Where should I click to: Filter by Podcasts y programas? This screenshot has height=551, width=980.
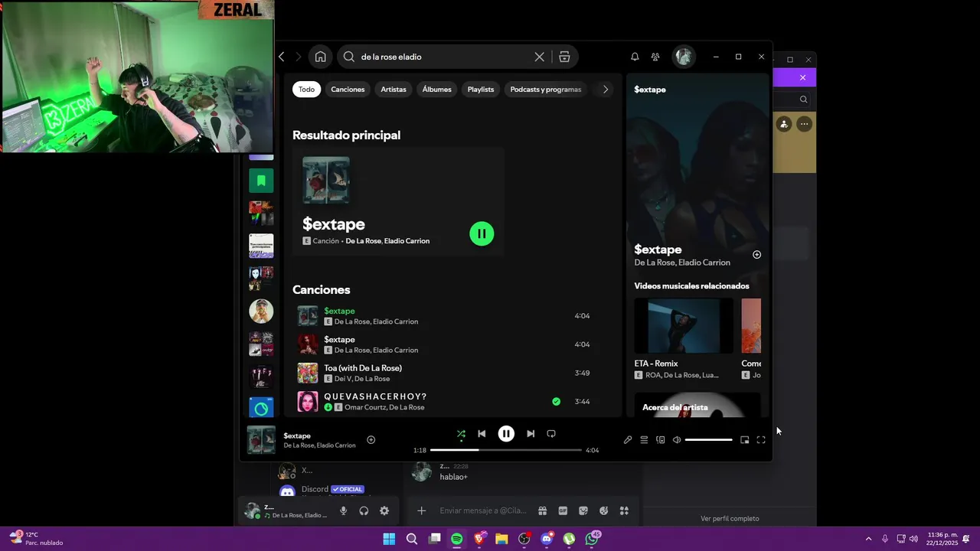tap(546, 90)
